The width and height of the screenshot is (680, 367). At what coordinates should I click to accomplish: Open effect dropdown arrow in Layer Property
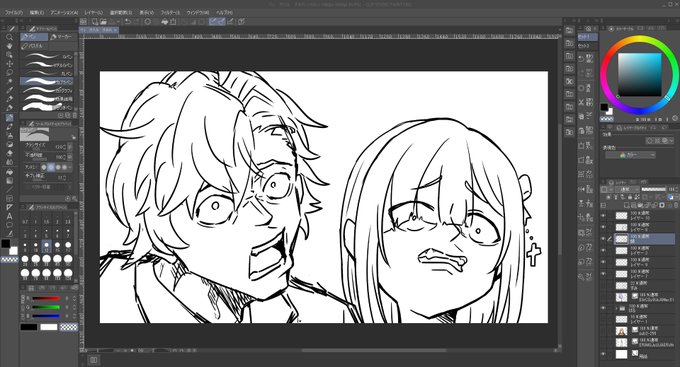tap(671, 141)
